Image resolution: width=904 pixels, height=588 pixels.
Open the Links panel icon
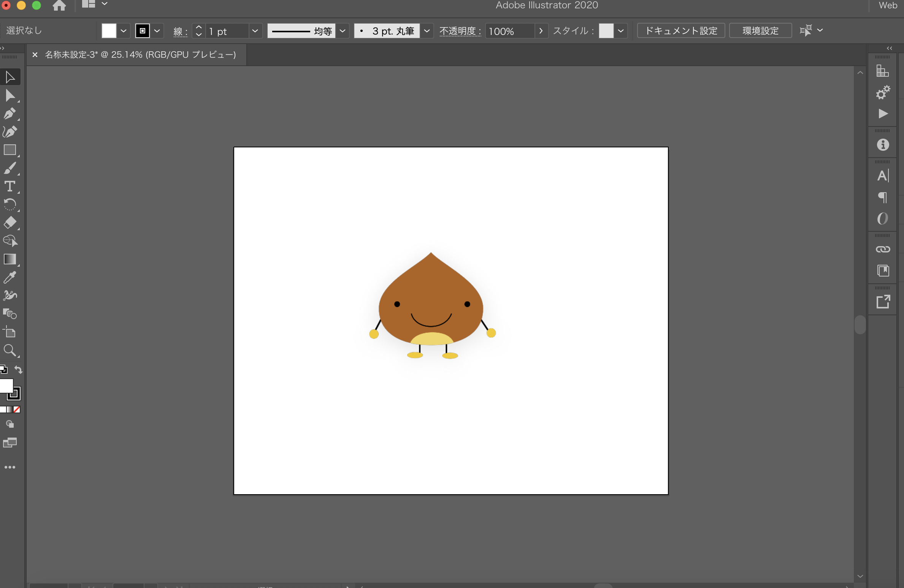[883, 250]
